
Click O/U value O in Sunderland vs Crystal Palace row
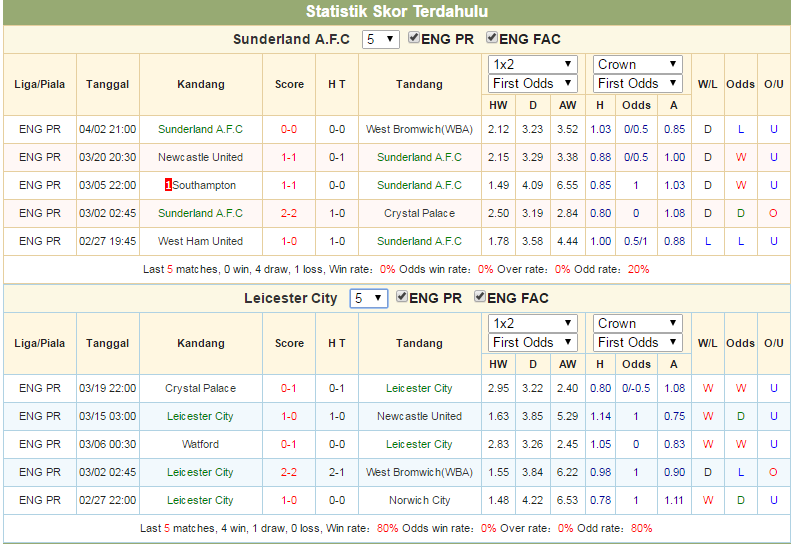point(773,213)
